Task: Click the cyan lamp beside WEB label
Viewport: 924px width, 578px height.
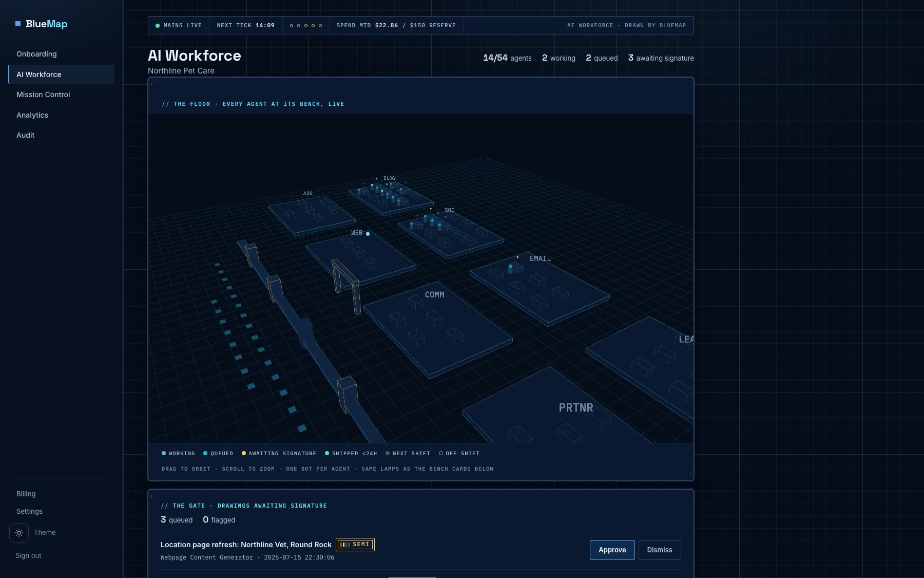Action: click(368, 234)
